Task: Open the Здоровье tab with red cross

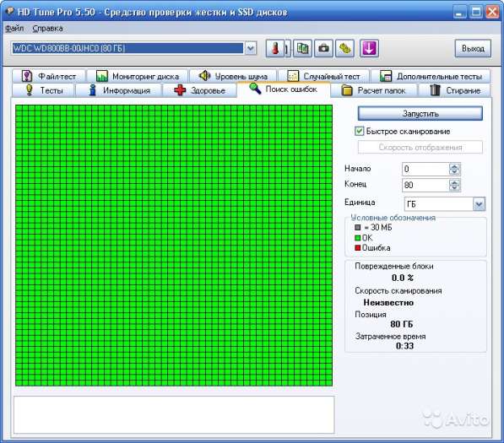Action: coord(199,90)
